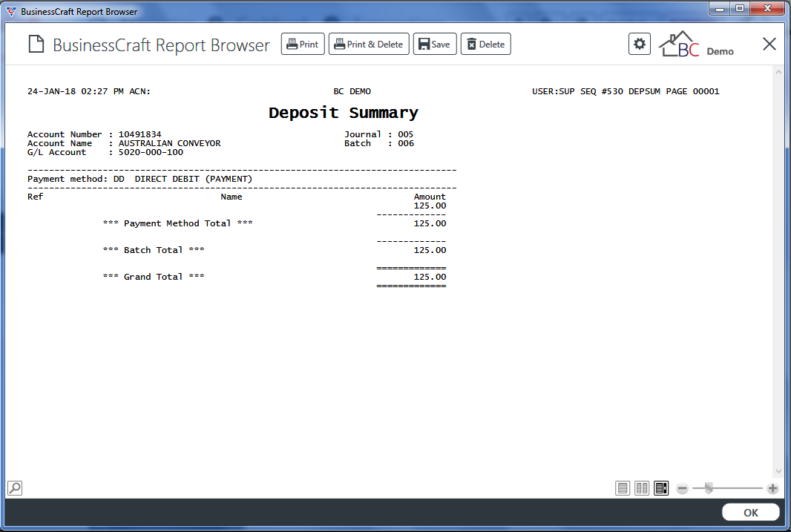Click the red window close button
The height and width of the screenshot is (532, 791).
pyautogui.click(x=768, y=9)
